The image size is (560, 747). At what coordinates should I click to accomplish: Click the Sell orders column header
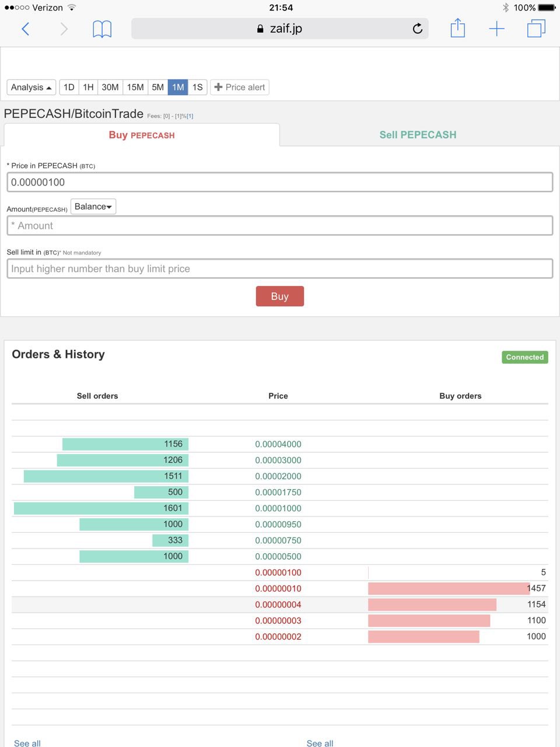(97, 396)
